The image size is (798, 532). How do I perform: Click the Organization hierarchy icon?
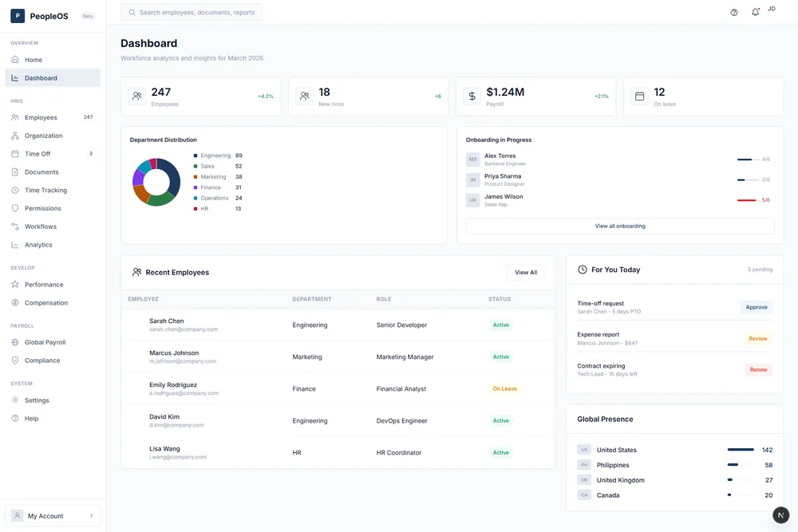tap(15, 136)
